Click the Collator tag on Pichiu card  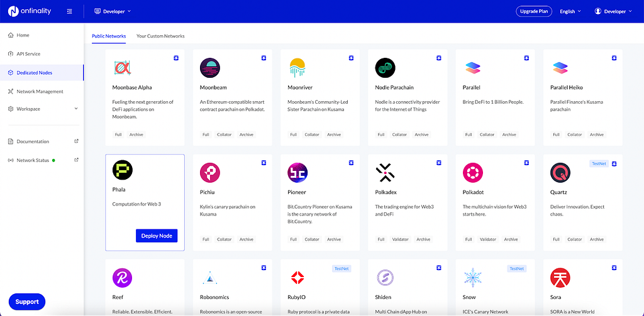225,239
